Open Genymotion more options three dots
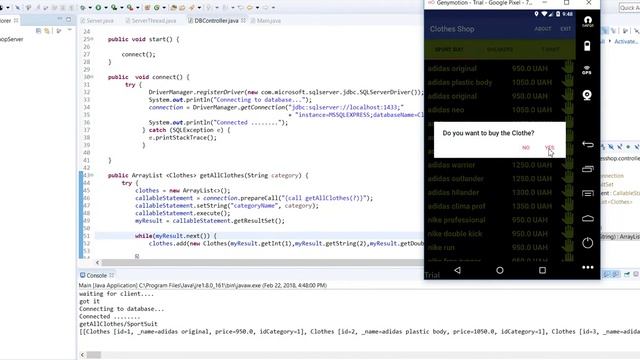Viewport: 640px width, 360px height. pos(587,267)
